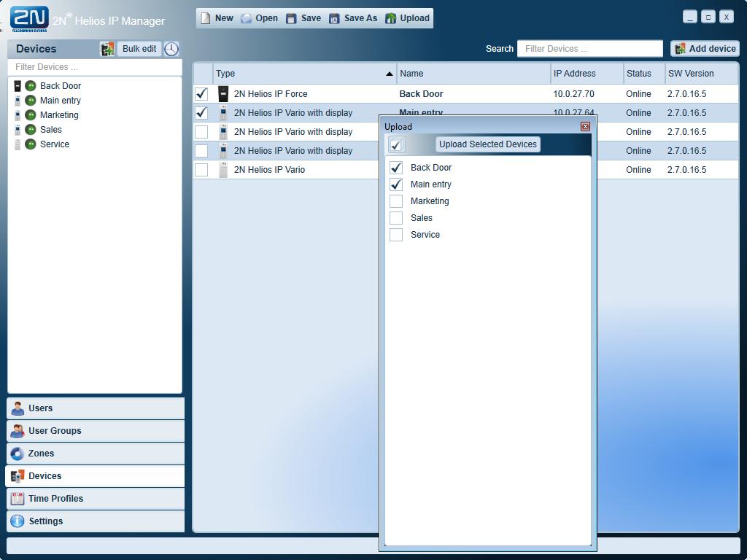Uncheck Back Door in Upload dialog
747x560 pixels.
pos(396,168)
